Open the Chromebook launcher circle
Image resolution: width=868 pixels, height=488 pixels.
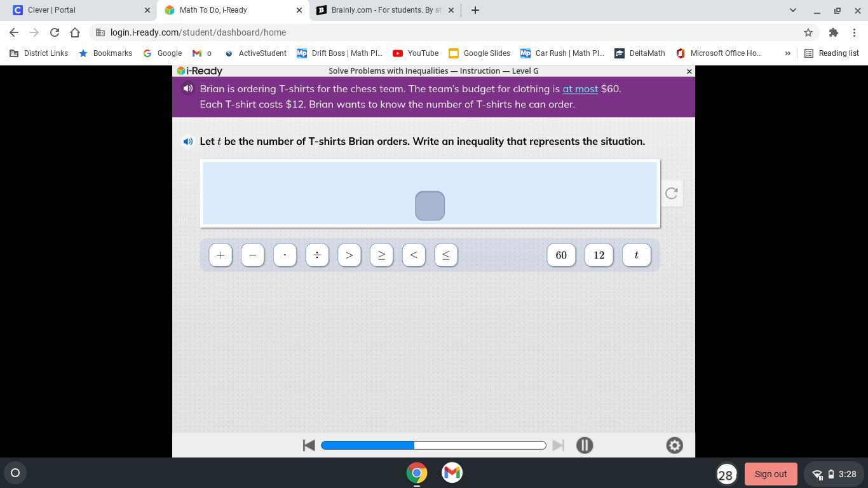pyautogui.click(x=15, y=473)
